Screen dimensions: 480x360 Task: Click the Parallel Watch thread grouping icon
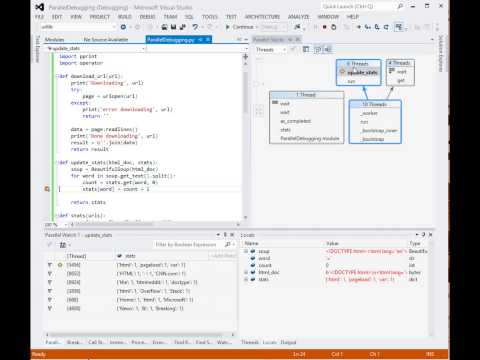click(63, 245)
